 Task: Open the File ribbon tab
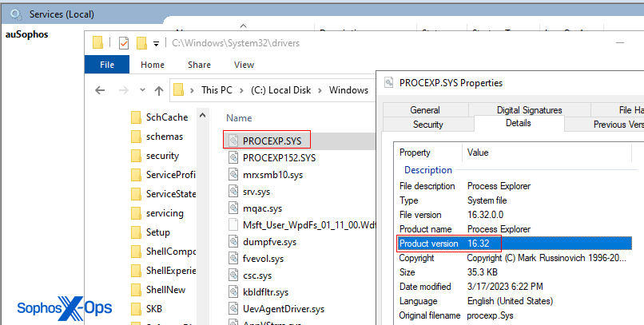tap(107, 65)
